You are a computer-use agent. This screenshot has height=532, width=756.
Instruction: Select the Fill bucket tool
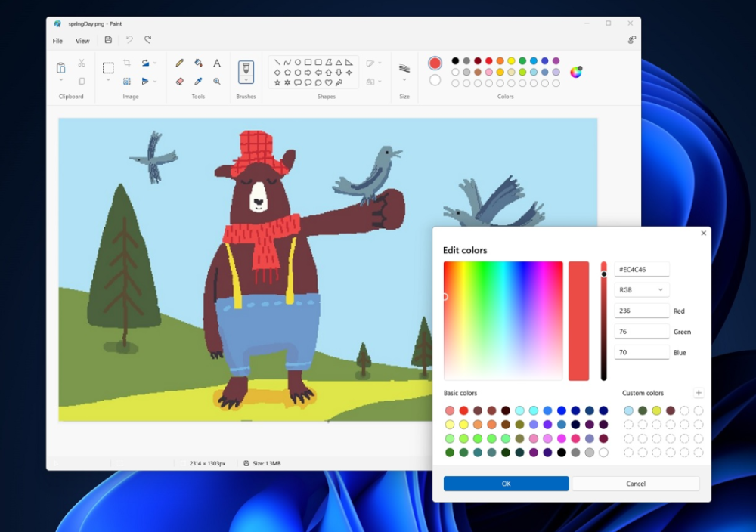pyautogui.click(x=198, y=63)
